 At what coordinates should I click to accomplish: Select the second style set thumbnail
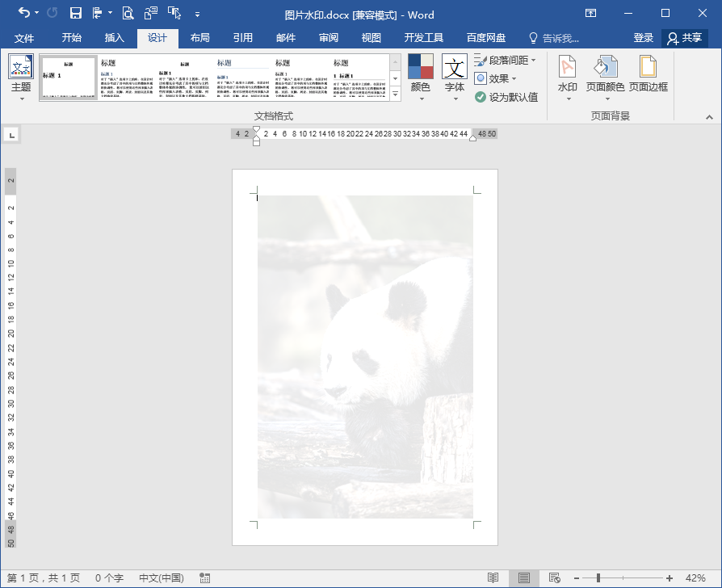tap(128, 78)
